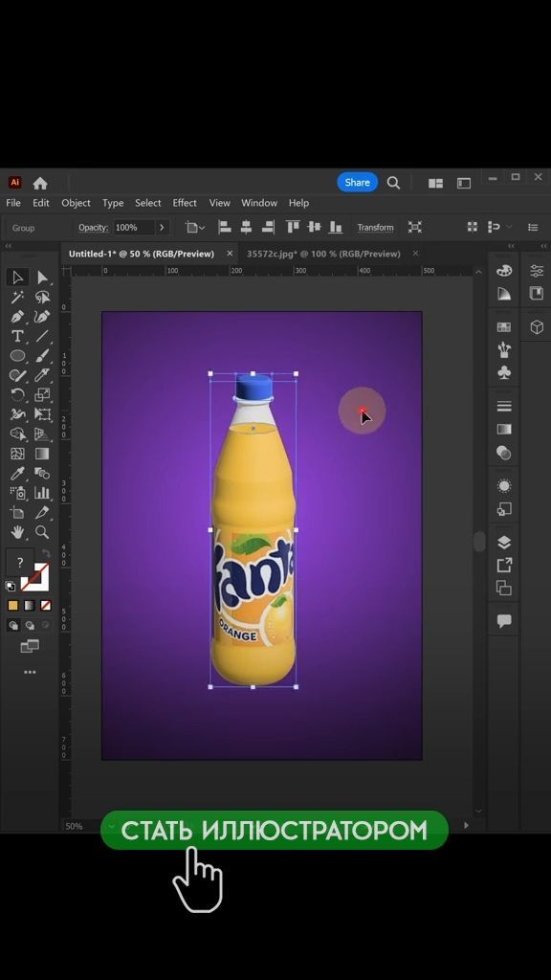
Task: Select the Curvature tool
Action: tap(42, 317)
